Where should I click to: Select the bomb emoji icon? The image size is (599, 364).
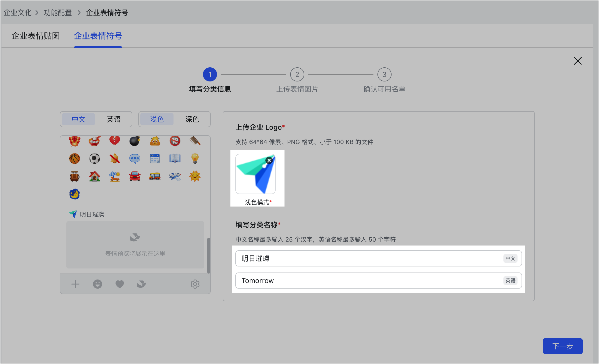coord(135,141)
